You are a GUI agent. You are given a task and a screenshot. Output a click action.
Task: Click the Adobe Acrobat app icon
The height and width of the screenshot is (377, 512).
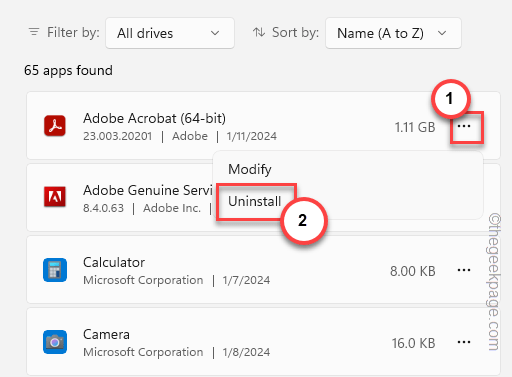(x=55, y=126)
